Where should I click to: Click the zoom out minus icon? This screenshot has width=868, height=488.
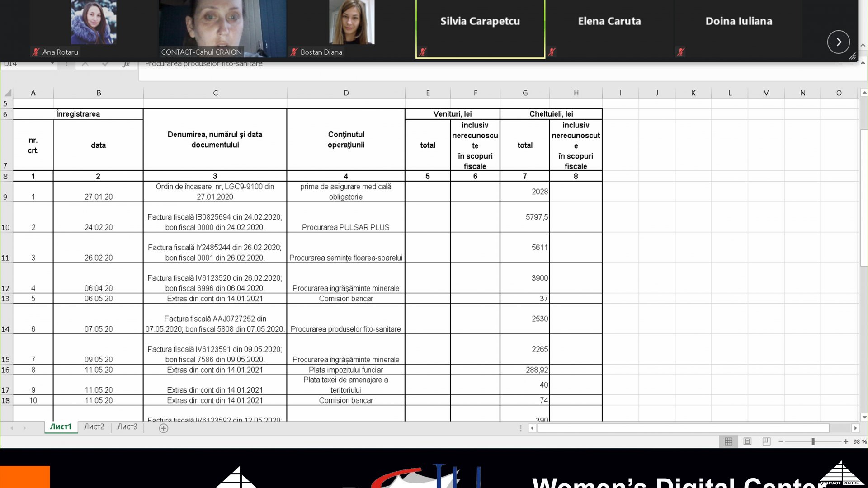click(781, 441)
